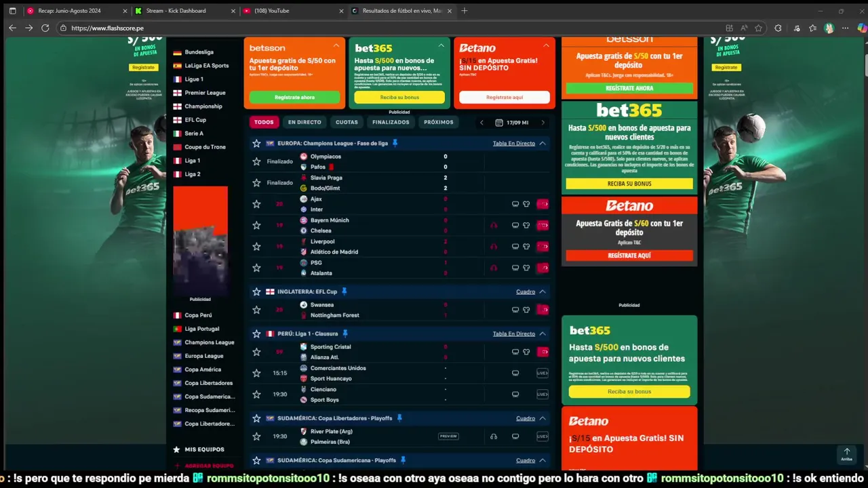
Task: Click TV icon on Comerciantes Unidos row
Action: coord(515,373)
